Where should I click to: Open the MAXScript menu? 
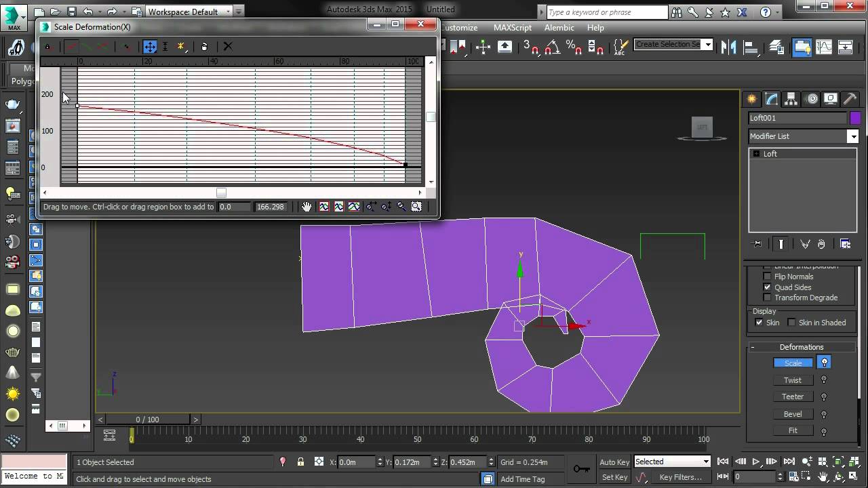513,28
